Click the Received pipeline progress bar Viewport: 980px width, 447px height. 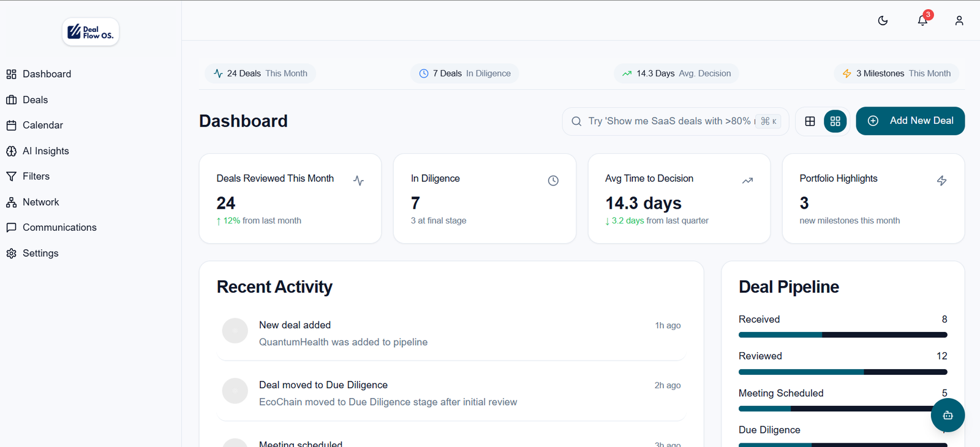[842, 335]
